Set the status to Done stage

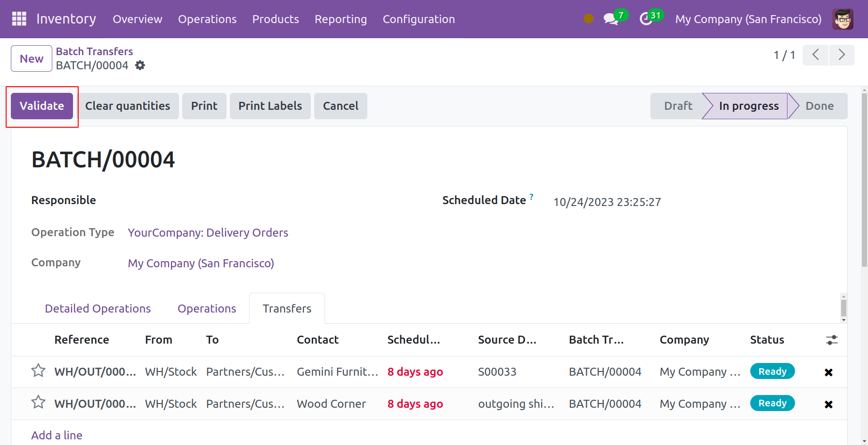pos(819,106)
